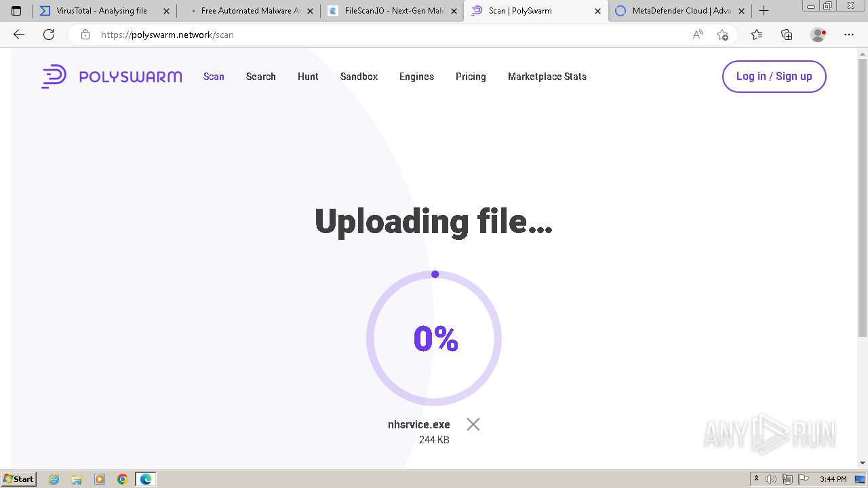
Task: Show hidden system tray icons
Action: coord(756,479)
